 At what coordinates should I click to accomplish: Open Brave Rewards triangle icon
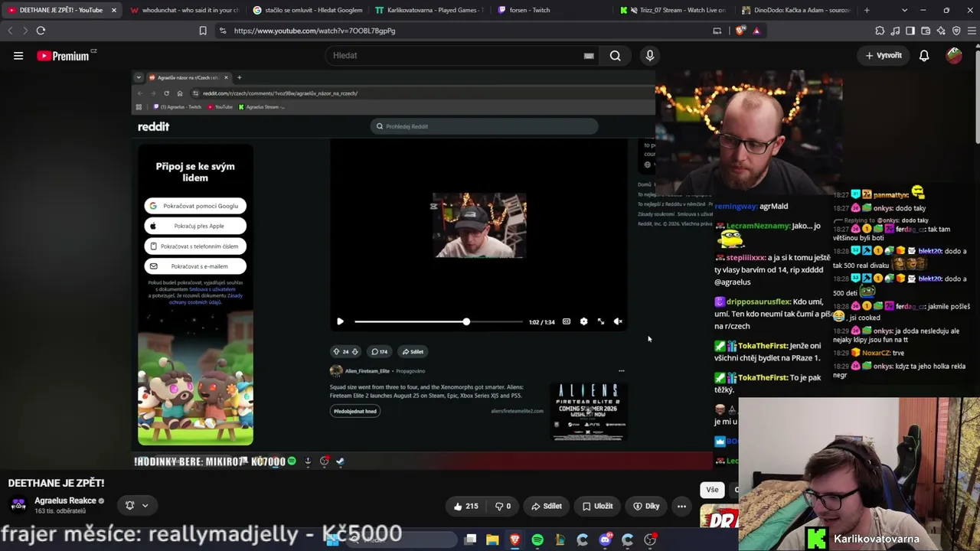pyautogui.click(x=756, y=31)
